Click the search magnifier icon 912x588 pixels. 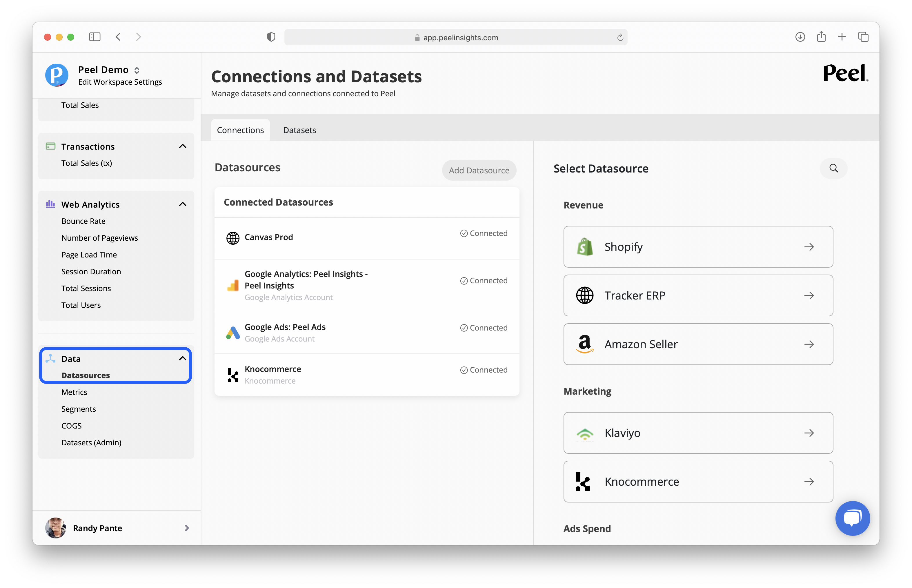pos(833,168)
